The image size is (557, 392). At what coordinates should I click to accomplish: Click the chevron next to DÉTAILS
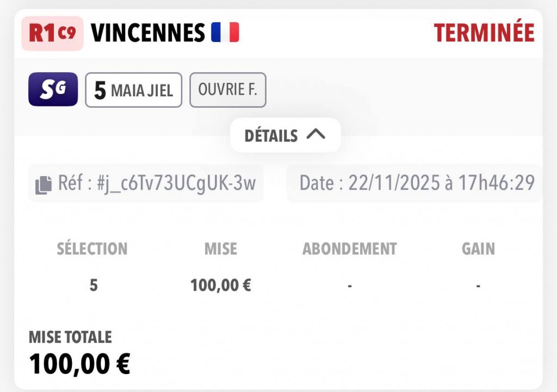tap(315, 134)
